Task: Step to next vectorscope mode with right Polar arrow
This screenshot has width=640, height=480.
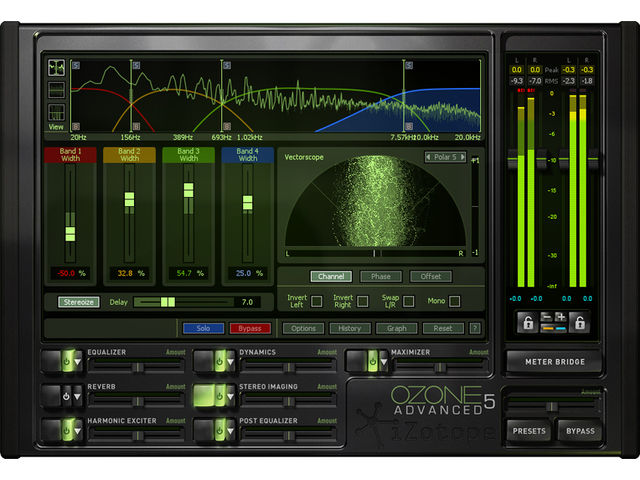Action: pyautogui.click(x=462, y=157)
